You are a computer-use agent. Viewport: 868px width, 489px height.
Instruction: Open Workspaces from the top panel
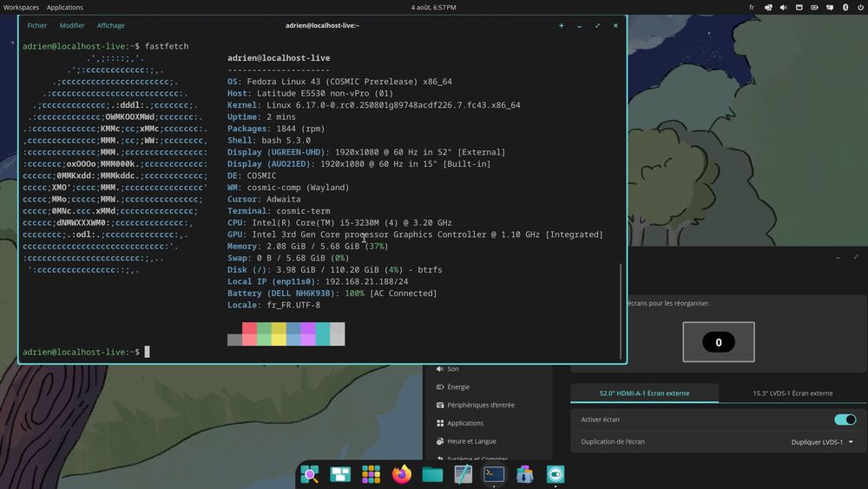21,7
